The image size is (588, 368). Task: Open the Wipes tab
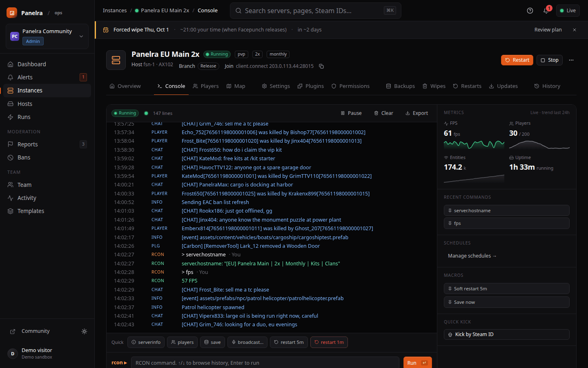[434, 86]
